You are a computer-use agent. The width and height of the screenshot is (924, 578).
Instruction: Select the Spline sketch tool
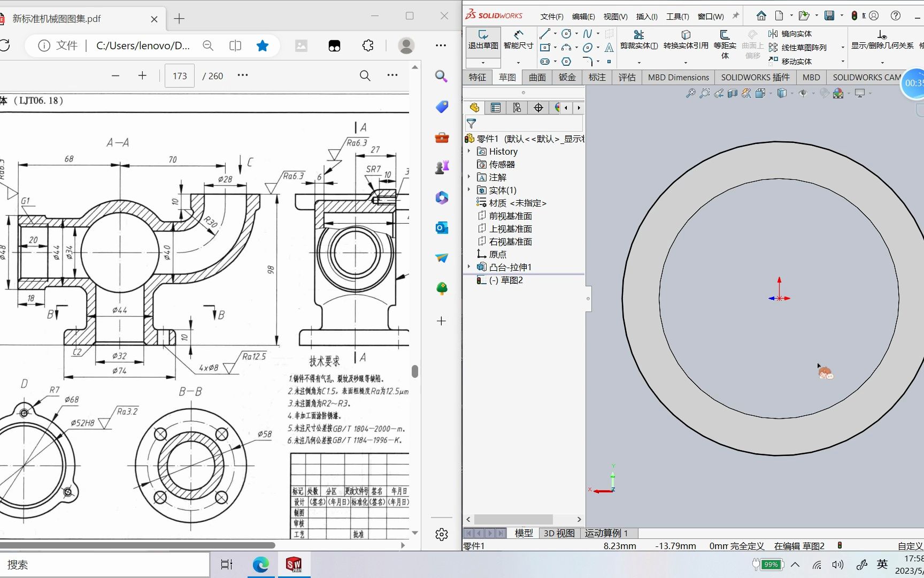point(588,34)
